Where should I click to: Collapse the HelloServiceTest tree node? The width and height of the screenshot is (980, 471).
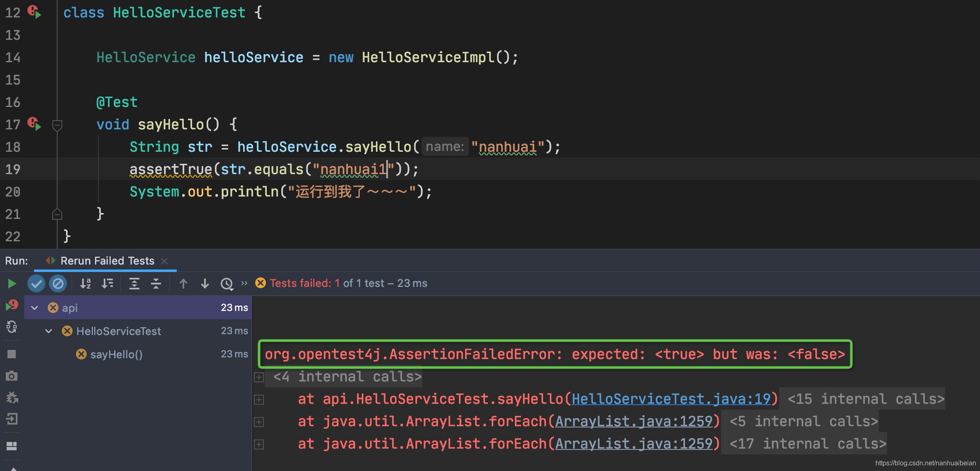click(x=49, y=331)
